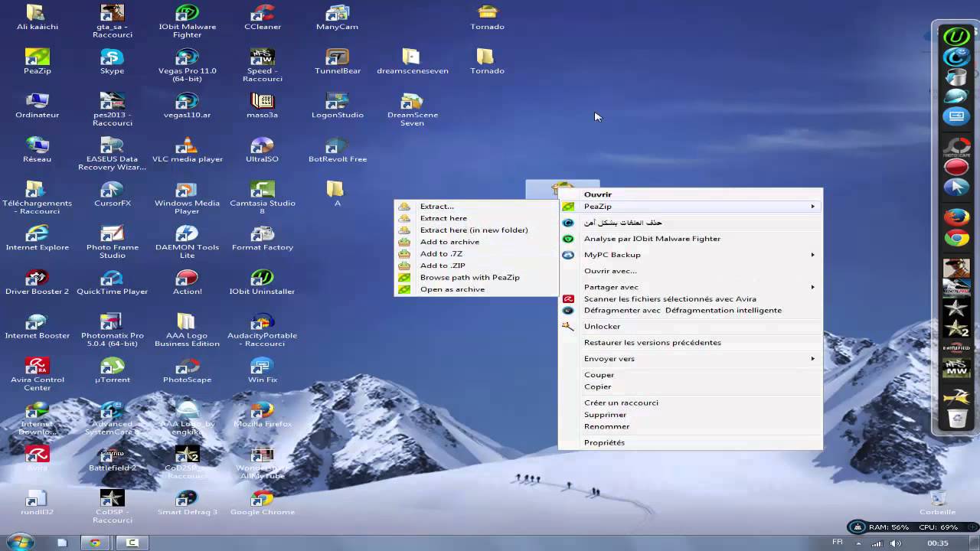Choose Extract here in PeaZip submenu
This screenshot has width=980, height=551.
(477, 218)
